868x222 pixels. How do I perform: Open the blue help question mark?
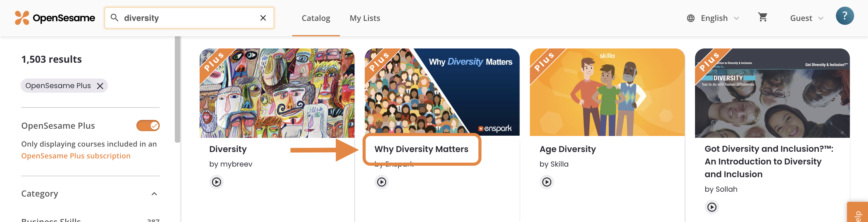click(x=844, y=16)
